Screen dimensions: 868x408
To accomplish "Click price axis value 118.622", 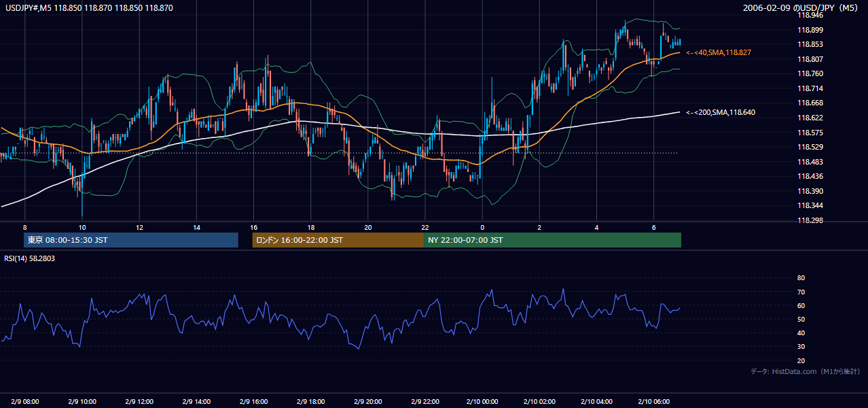I will click(810, 118).
